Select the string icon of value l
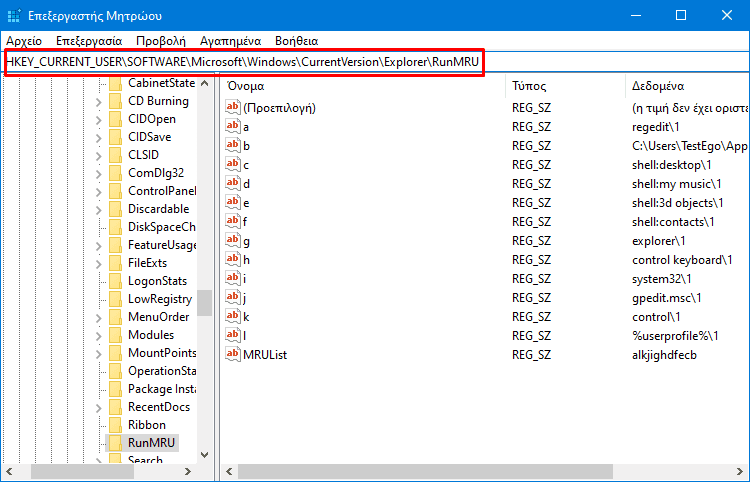The image size is (750, 482). 233,335
